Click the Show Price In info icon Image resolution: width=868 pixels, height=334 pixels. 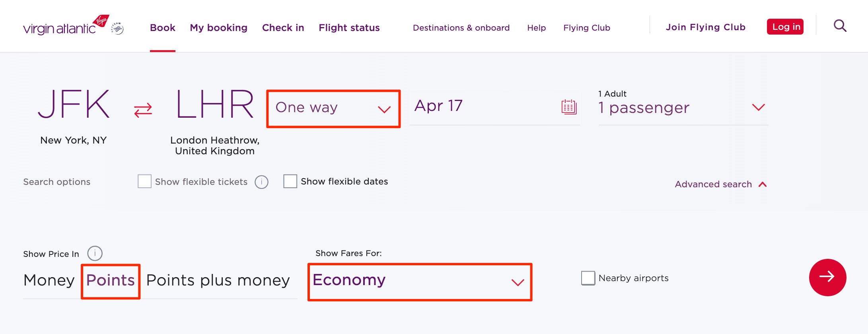[x=95, y=253]
